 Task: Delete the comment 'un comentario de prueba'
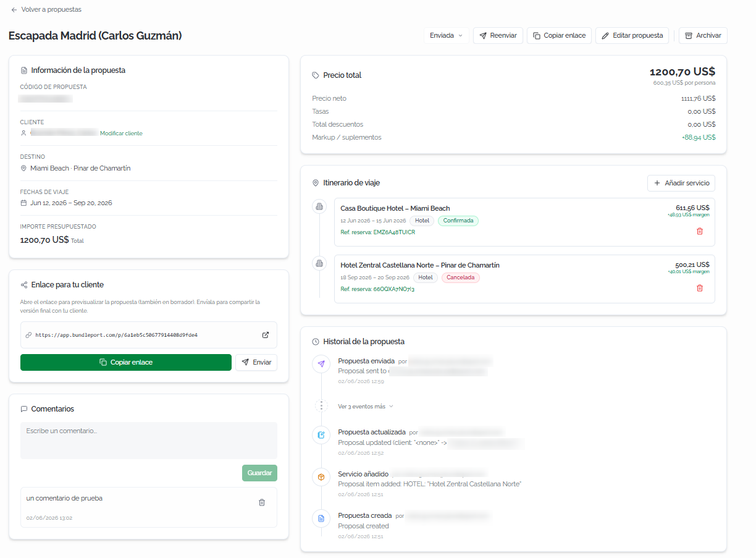[262, 502]
